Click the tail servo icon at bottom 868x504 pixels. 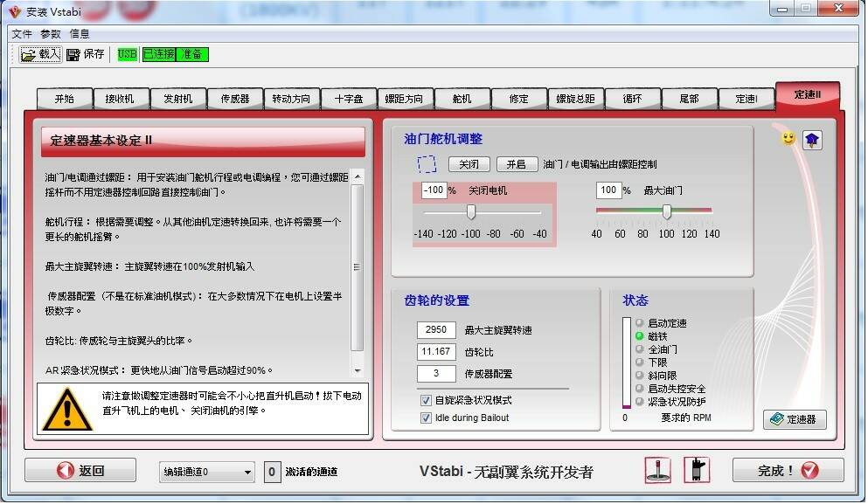coord(697,470)
